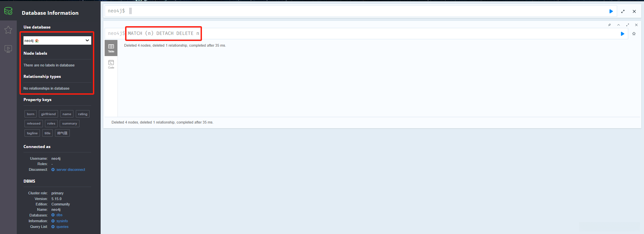Click the Cluster role value primary
The width and height of the screenshot is (644, 234).
point(57,193)
